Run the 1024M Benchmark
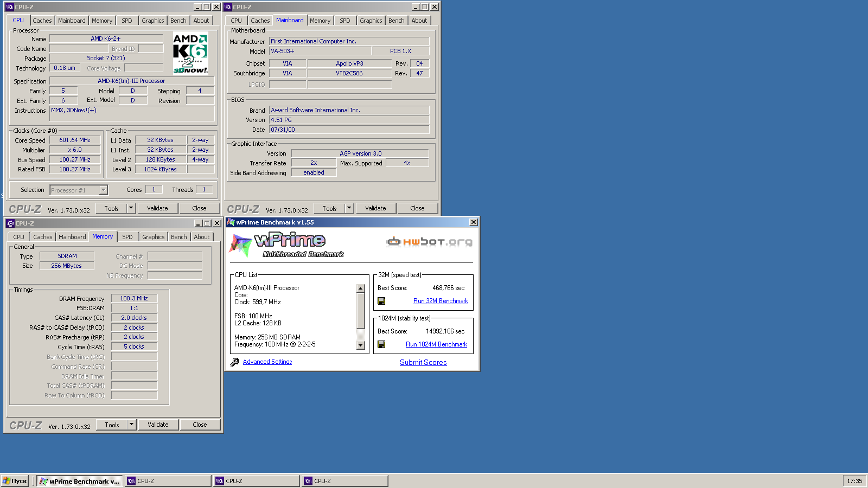The width and height of the screenshot is (868, 488). (436, 344)
